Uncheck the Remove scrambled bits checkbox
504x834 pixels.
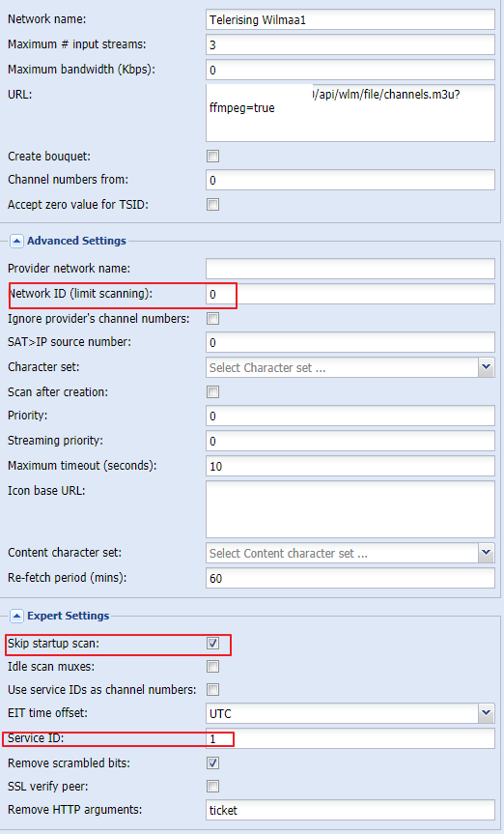212,763
